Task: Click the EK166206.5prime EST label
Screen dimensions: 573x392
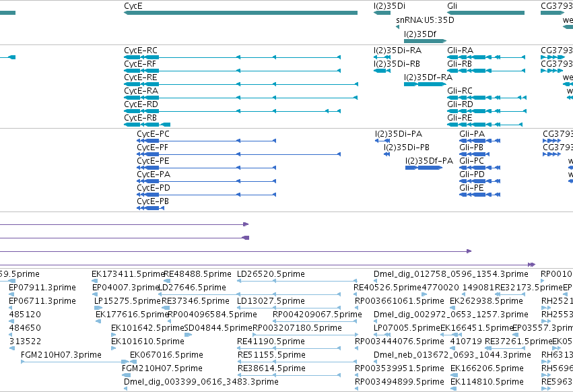Action: 487,369
